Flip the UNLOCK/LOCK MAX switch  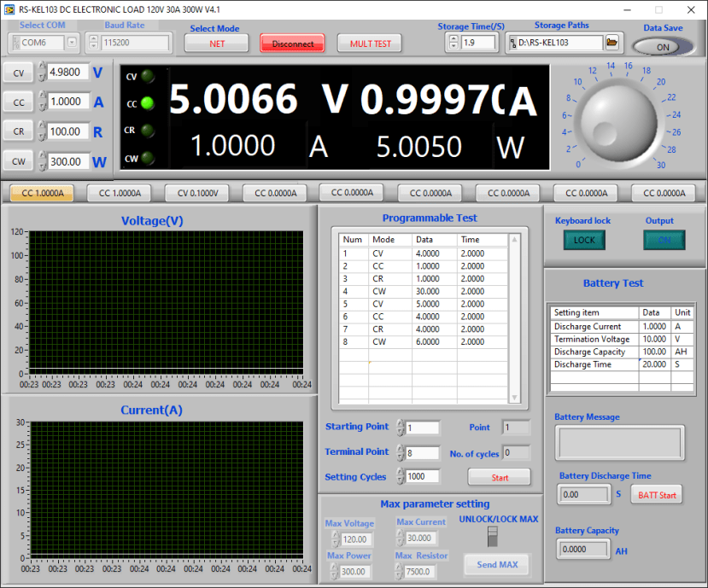coord(493,537)
